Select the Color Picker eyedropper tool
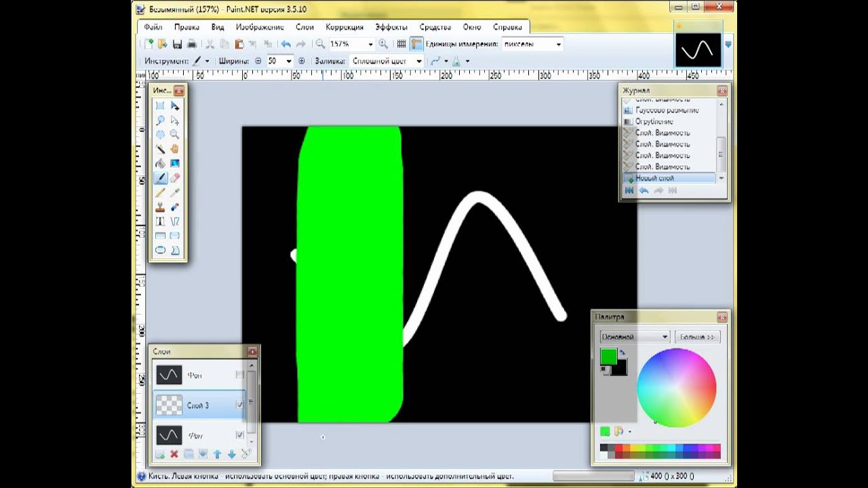 point(175,192)
